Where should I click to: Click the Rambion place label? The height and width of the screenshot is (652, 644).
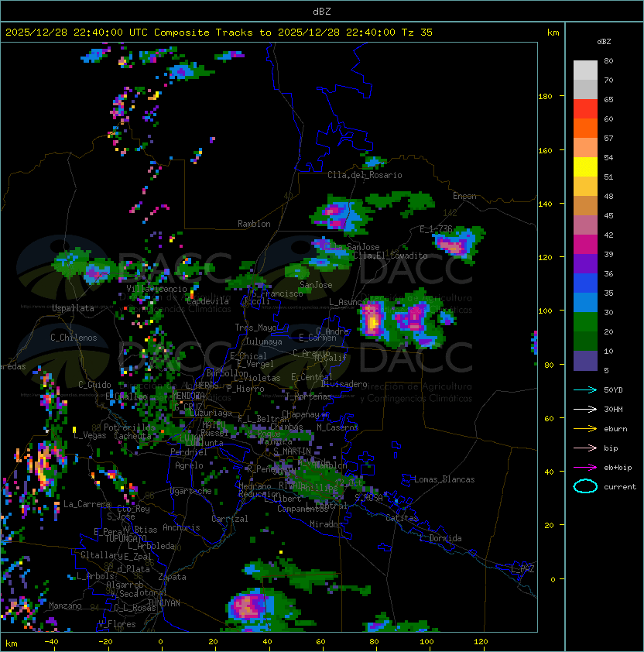pos(254,224)
